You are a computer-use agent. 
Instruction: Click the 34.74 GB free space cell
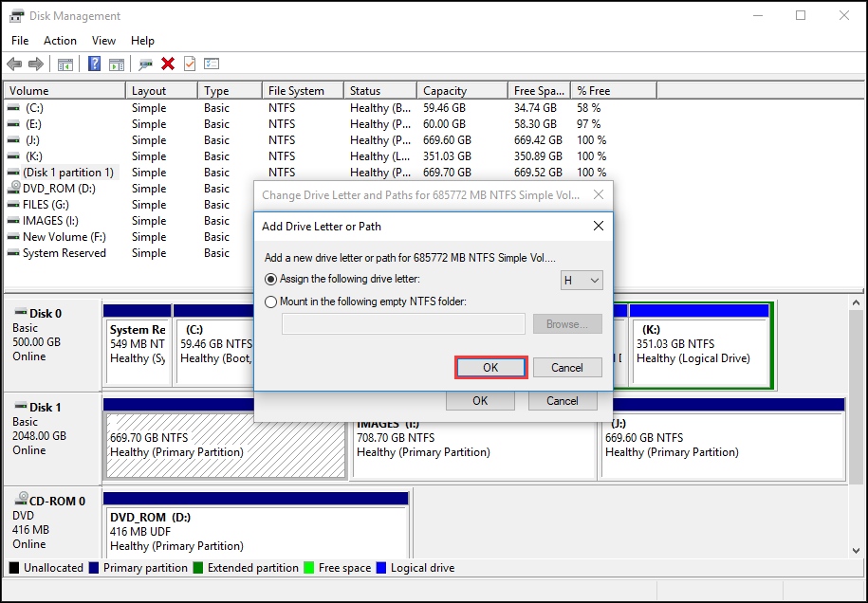click(x=535, y=108)
